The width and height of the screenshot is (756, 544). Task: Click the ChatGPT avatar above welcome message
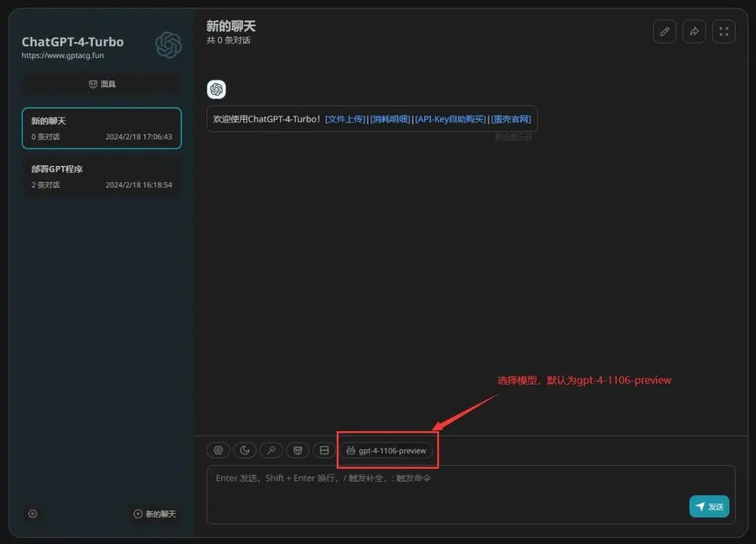[x=216, y=90]
